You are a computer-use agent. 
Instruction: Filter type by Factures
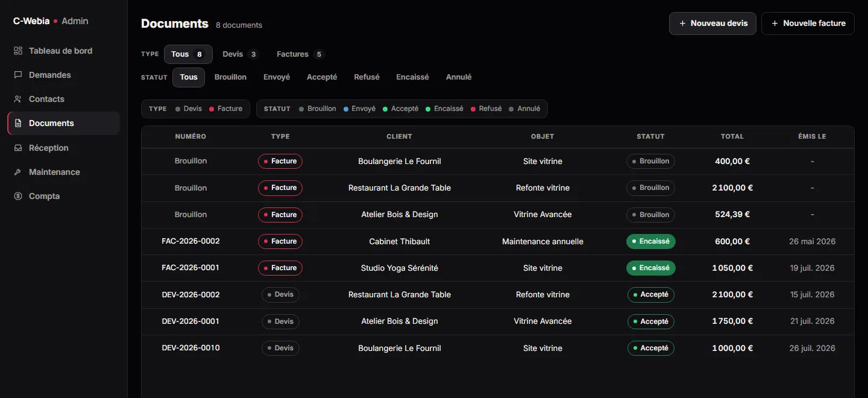[300, 54]
